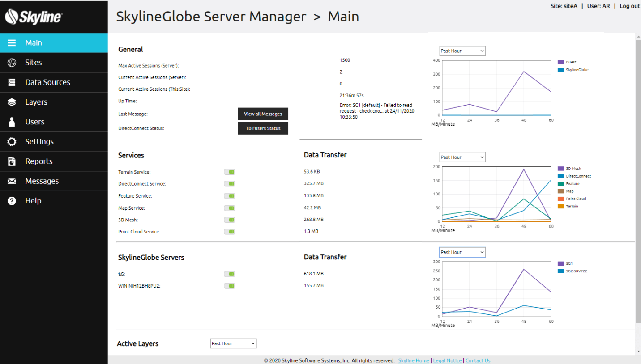Open Data Sources section
The width and height of the screenshot is (641, 364).
pos(54,82)
